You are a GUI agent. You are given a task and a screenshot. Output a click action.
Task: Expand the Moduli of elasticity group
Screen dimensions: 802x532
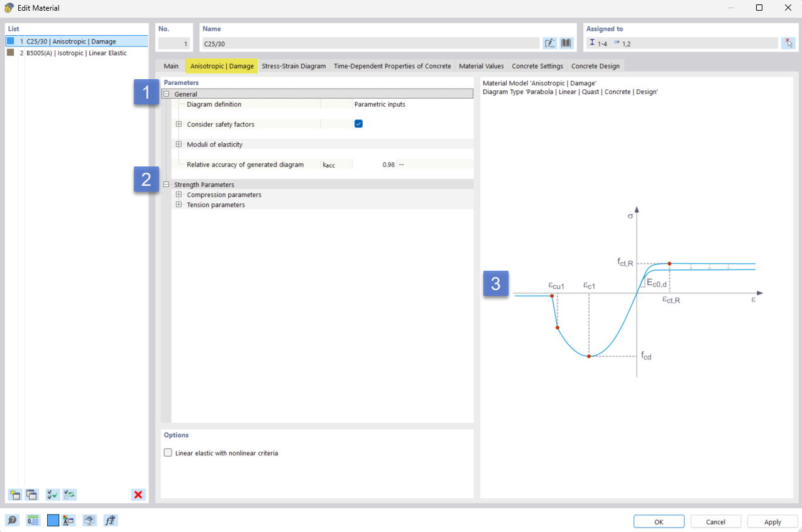point(178,144)
